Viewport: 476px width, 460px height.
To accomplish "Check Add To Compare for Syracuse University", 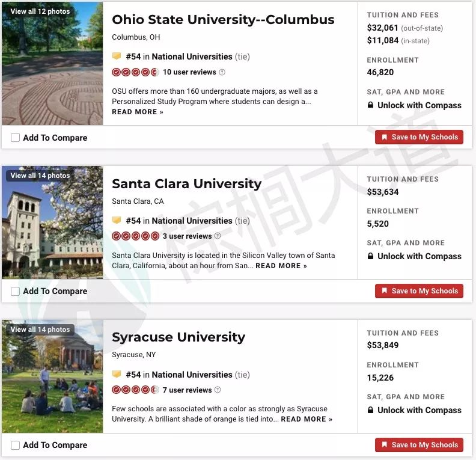I will coord(15,445).
